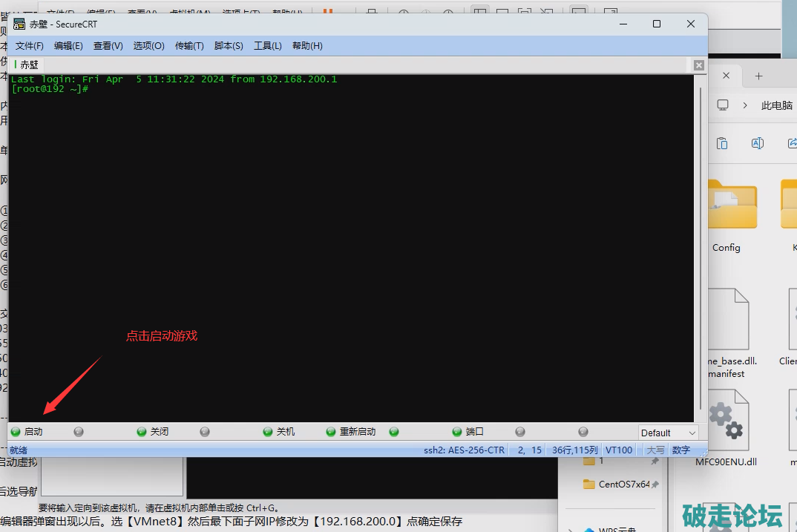Select the 赤壁 session tab
Viewport: 797px width, 532px height.
point(27,65)
